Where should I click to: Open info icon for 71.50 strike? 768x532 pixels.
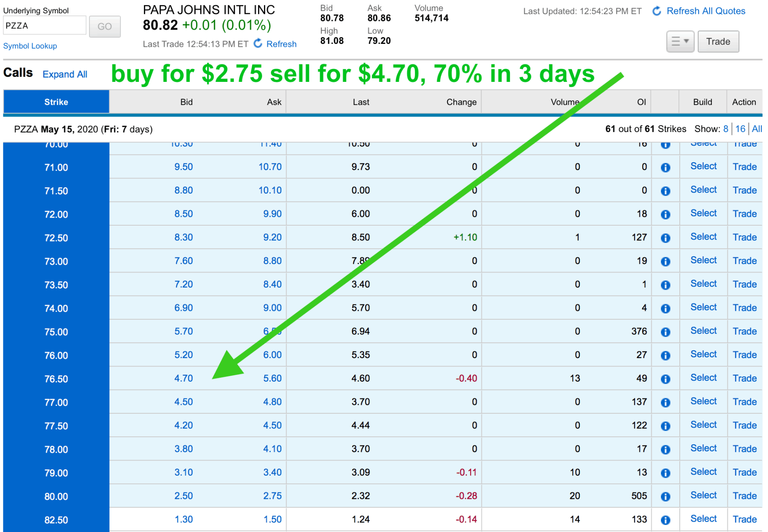pyautogui.click(x=666, y=191)
